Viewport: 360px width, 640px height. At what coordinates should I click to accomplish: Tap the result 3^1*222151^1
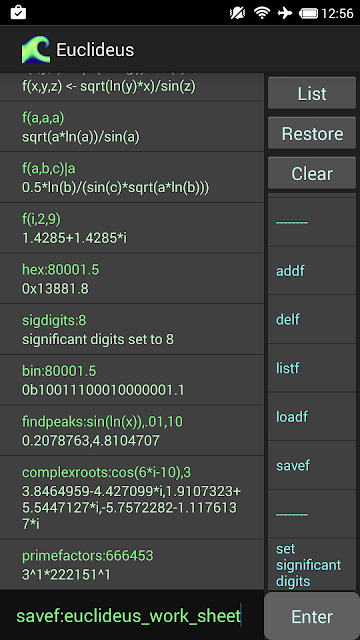point(66,575)
